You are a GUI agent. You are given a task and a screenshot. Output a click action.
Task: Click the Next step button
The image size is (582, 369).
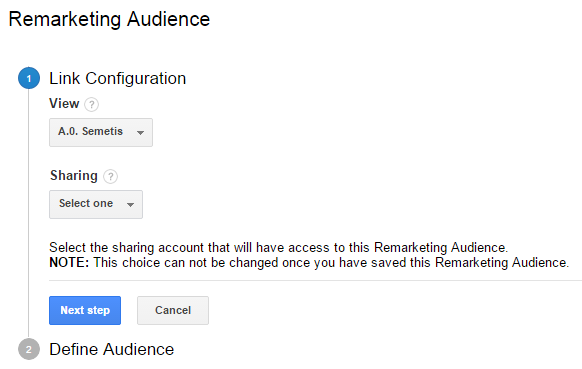point(85,310)
